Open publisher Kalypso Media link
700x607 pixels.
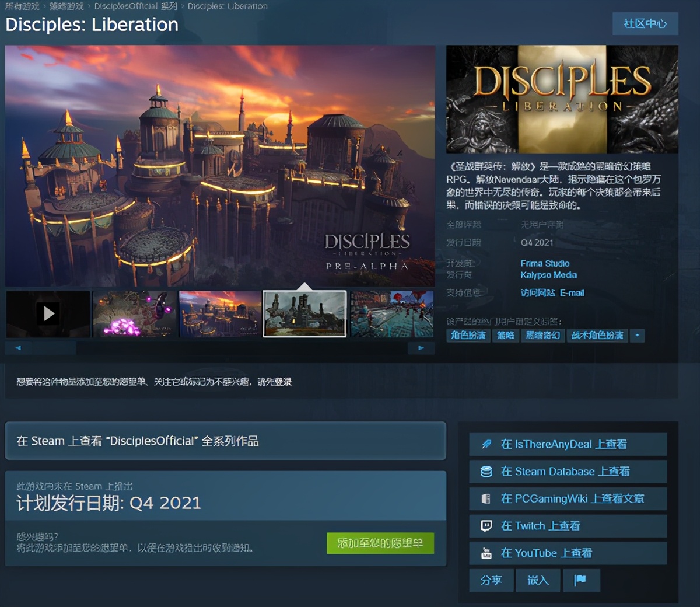[548, 275]
